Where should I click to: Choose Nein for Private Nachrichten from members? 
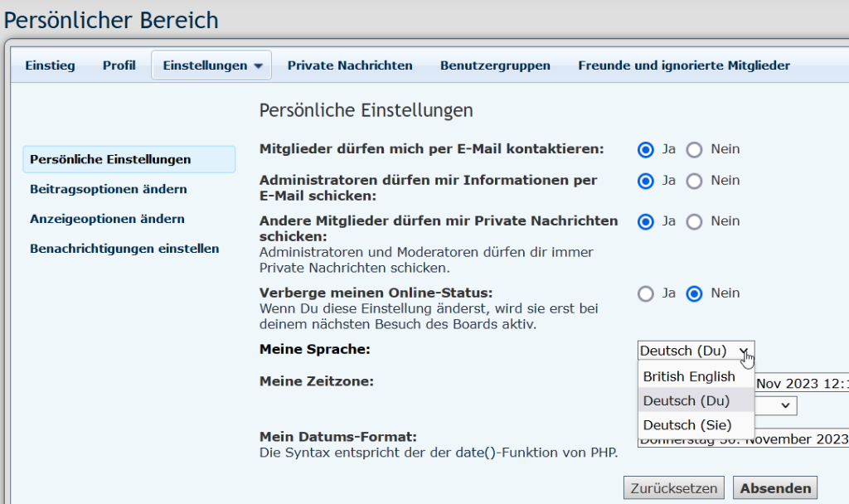click(x=695, y=221)
